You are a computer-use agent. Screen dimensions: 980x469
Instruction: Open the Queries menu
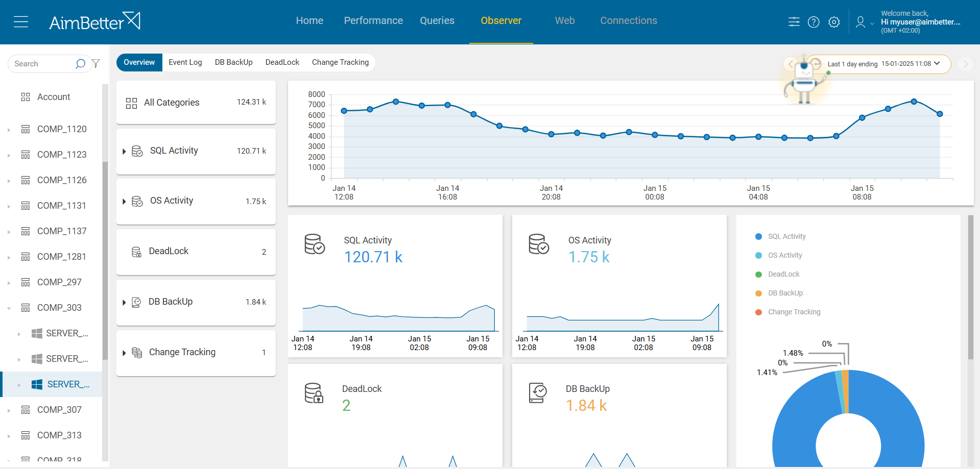[x=437, y=21]
